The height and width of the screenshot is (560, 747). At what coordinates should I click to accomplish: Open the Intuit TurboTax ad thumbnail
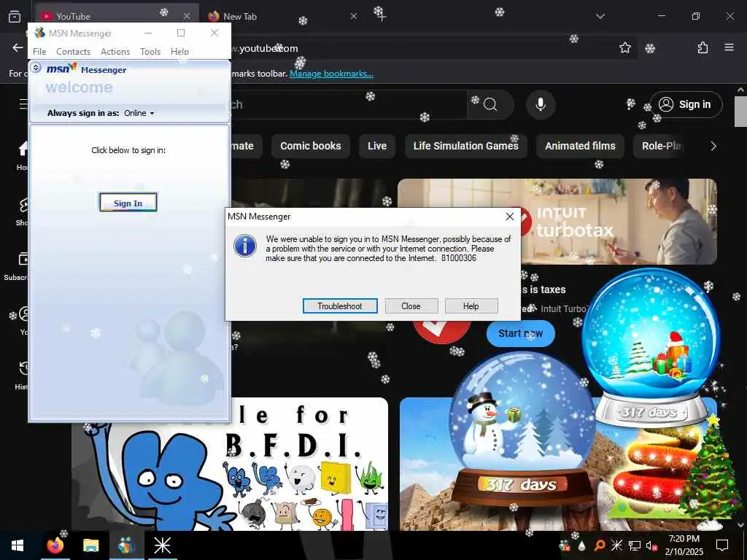[557, 222]
